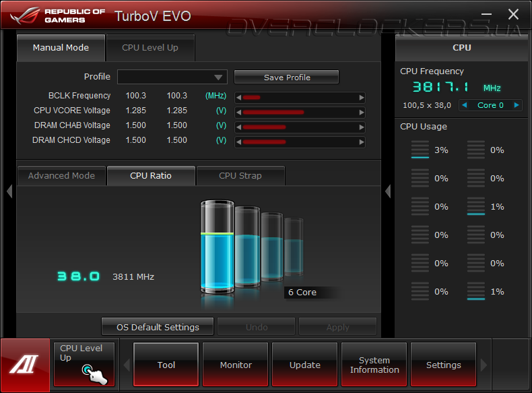Open the Profile dropdown list
Viewport: 532px width, 393px height.
pos(172,77)
